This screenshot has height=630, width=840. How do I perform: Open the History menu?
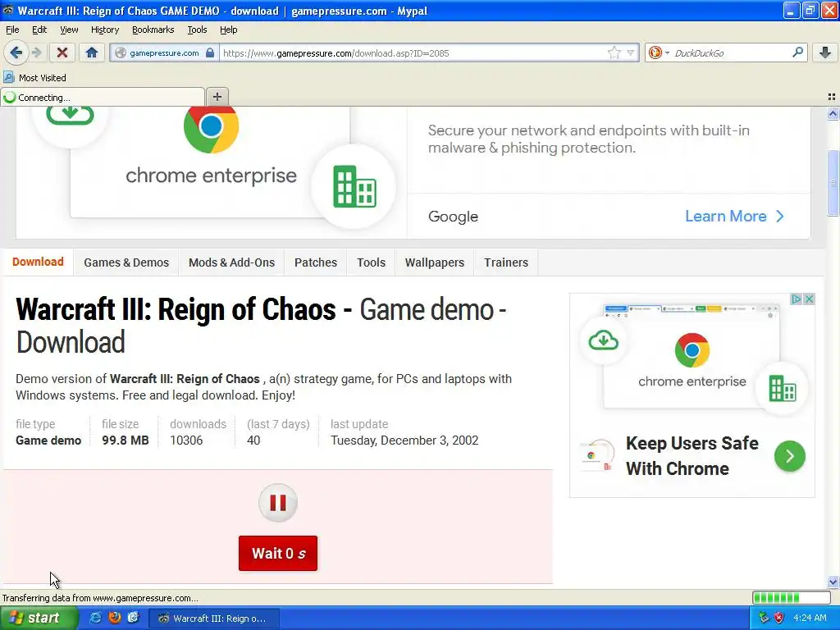pos(104,30)
